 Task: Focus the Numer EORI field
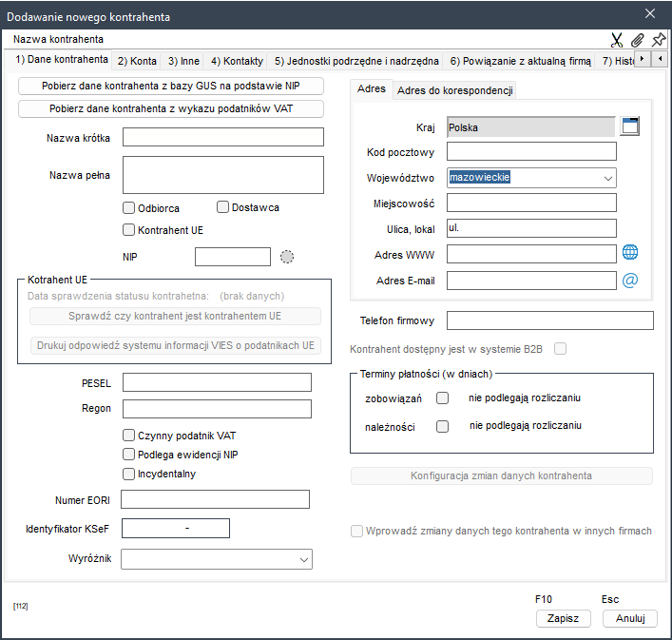point(215,499)
